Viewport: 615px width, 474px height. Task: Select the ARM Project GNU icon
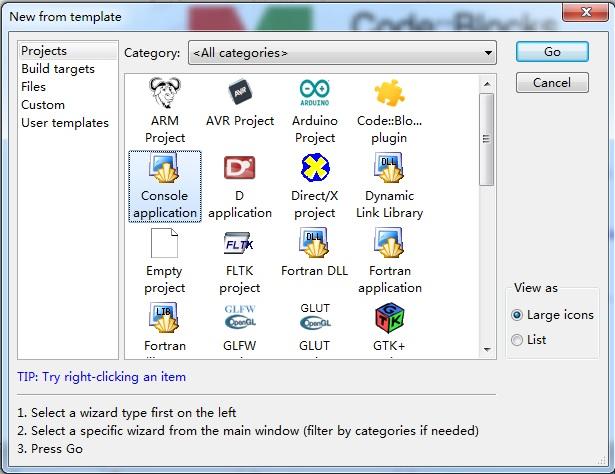pyautogui.click(x=165, y=93)
